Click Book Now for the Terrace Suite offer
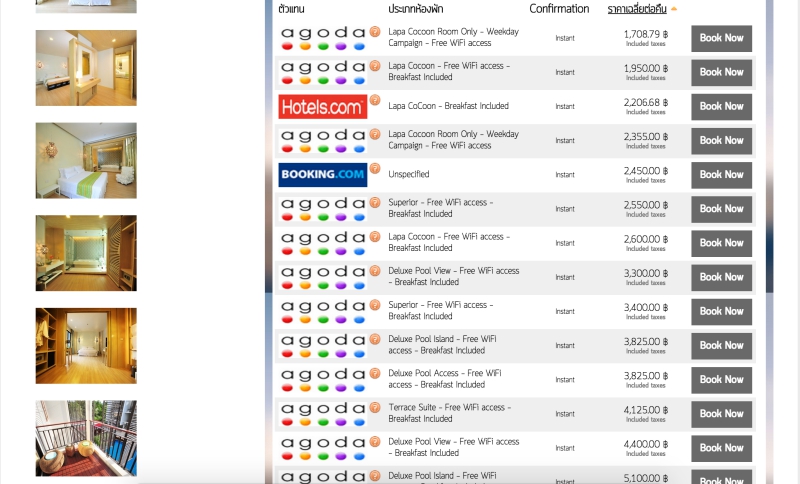The height and width of the screenshot is (484, 800). [721, 414]
